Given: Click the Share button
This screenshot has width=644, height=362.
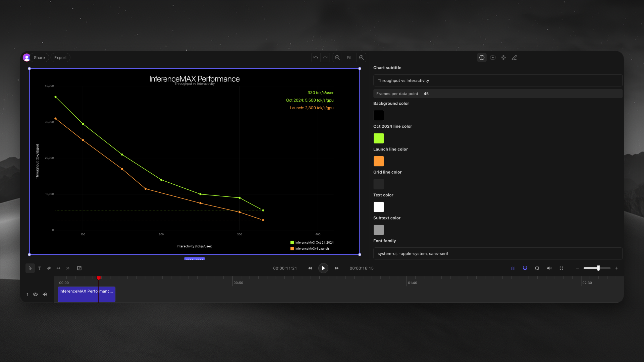Looking at the screenshot, I should pyautogui.click(x=39, y=57).
